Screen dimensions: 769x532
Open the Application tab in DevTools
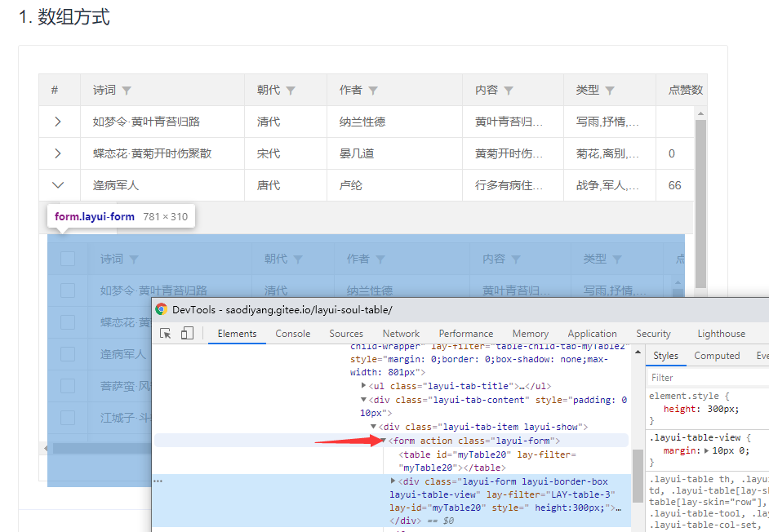click(x=593, y=334)
